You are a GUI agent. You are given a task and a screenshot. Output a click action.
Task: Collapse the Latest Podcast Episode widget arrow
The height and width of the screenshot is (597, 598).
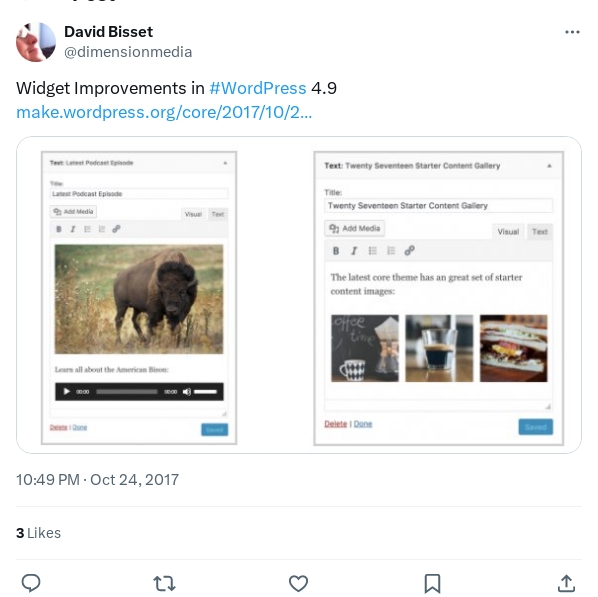pos(225,163)
